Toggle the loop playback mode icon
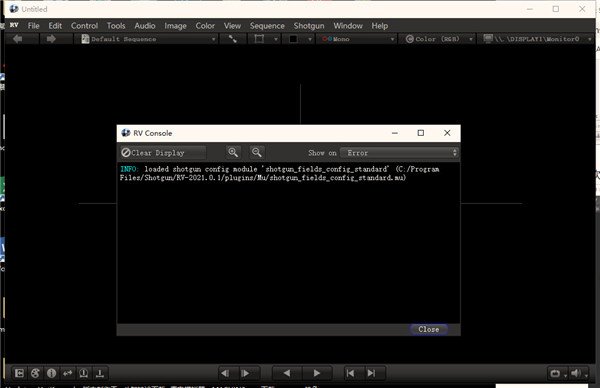This screenshot has width=600, height=388. click(555, 373)
